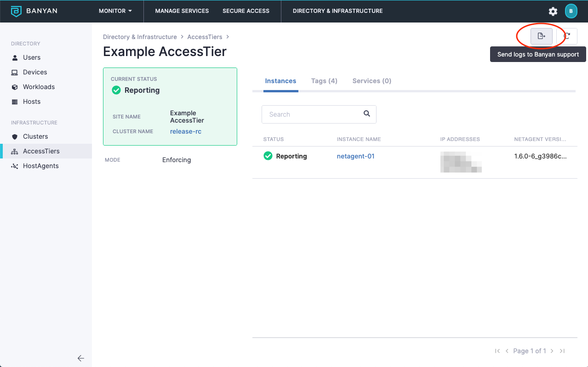Open the settings gear icon
Viewport: 588px width, 367px height.
click(553, 11)
